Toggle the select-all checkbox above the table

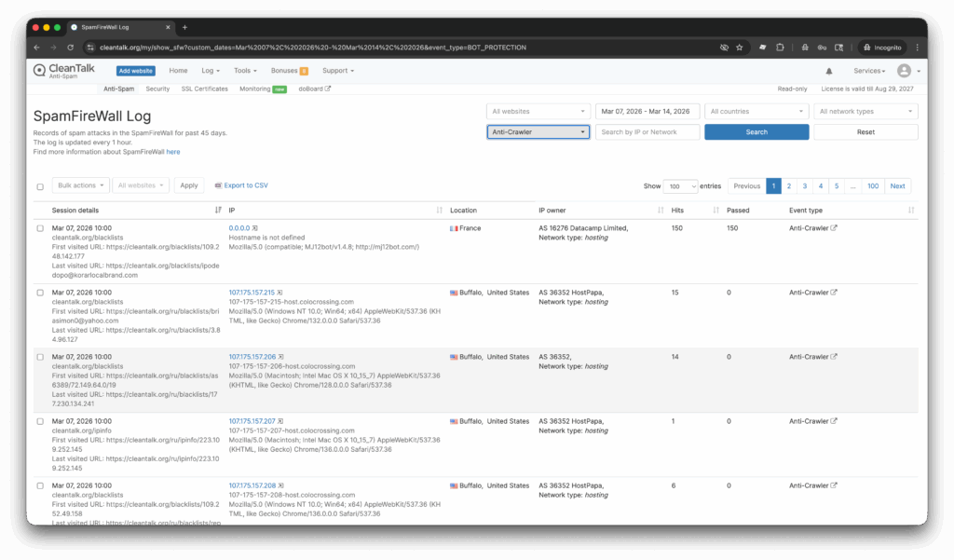[40, 186]
